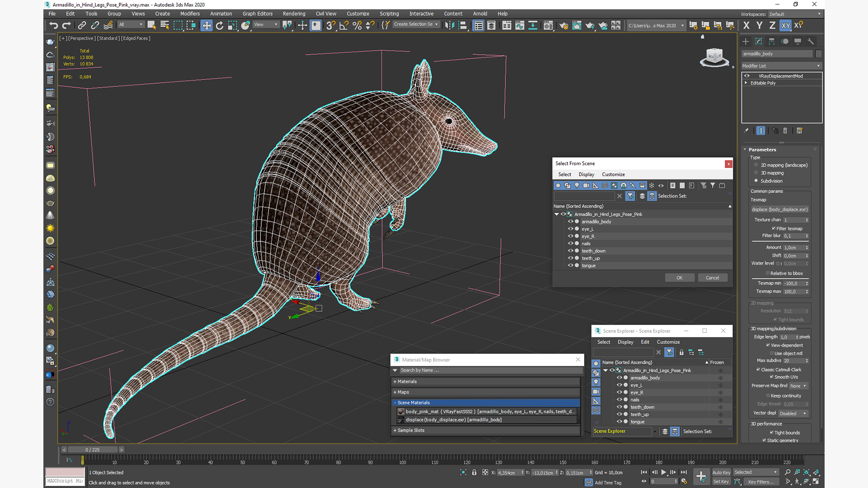Open Select by Name list icon
Viewport: 868px width, 488px height.
pos(165,25)
